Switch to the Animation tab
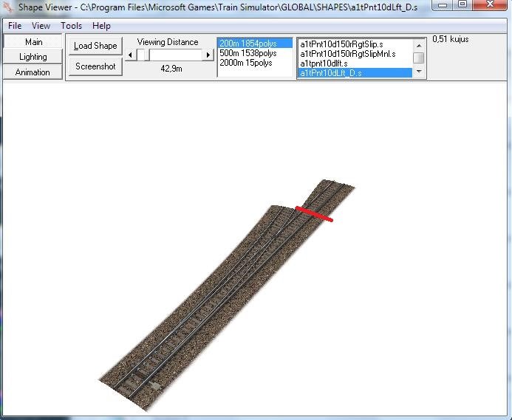Screen dimensions: 512x420 tap(33, 72)
